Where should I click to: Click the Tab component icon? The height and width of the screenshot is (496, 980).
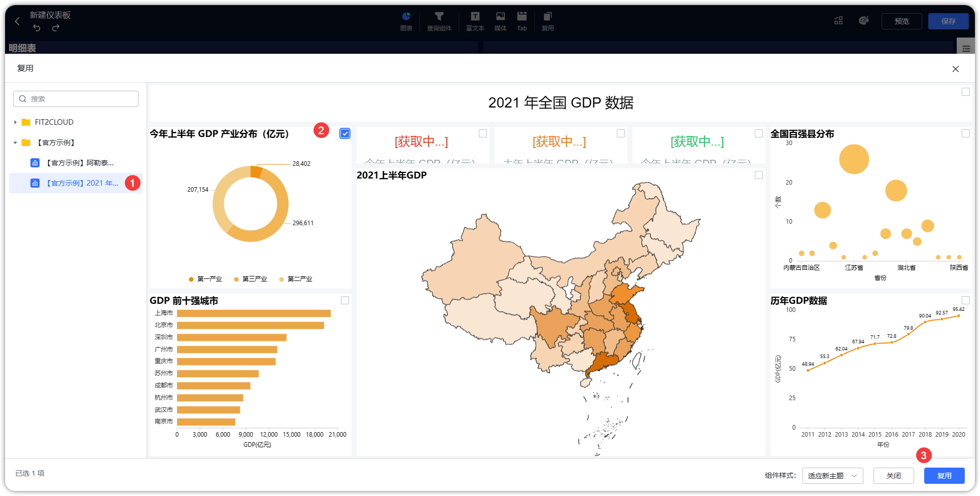tap(522, 21)
